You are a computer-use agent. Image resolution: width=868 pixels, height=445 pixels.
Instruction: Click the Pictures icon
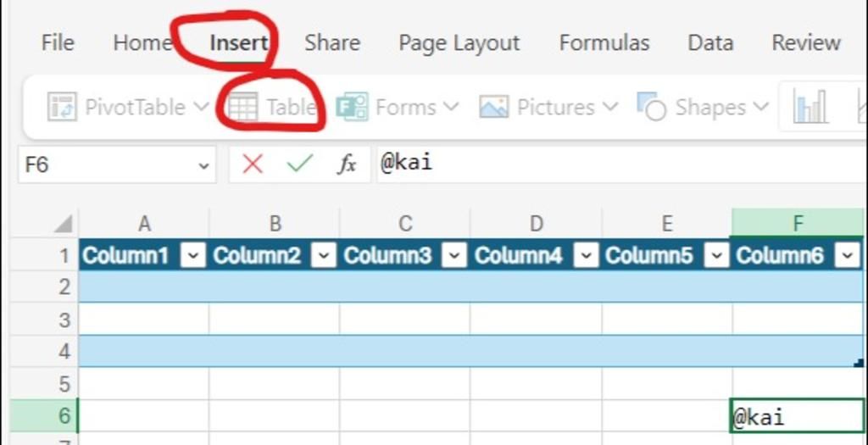click(x=493, y=107)
